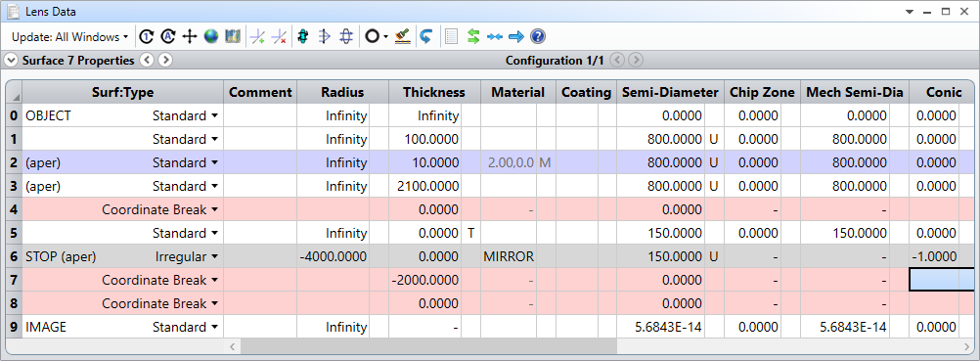Open the Update: All Windows dropdown

69,37
